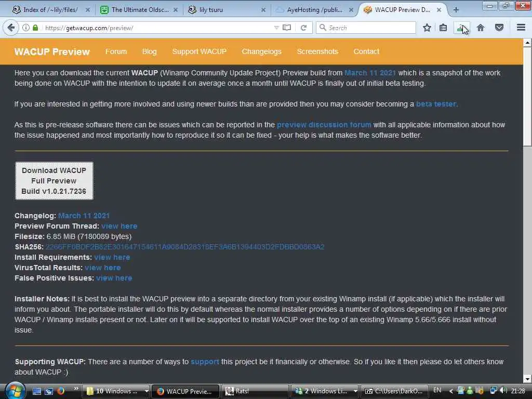532x399 pixels.
Task: Open the Pocket icon in toolbar
Action: pyautogui.click(x=499, y=28)
